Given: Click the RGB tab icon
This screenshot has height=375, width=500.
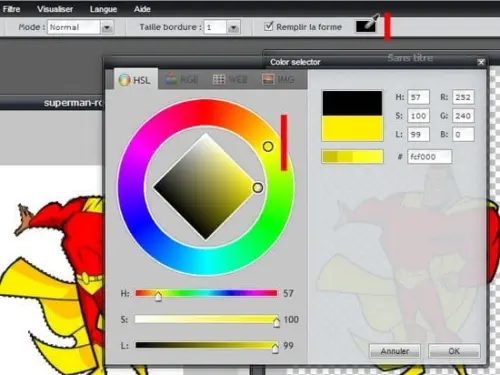Looking at the screenshot, I should [171, 79].
